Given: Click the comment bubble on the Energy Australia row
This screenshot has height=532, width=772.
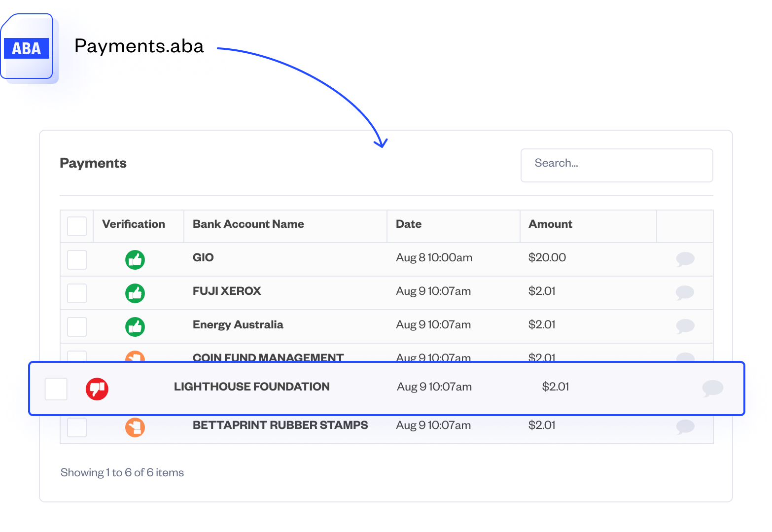Looking at the screenshot, I should [x=685, y=325].
